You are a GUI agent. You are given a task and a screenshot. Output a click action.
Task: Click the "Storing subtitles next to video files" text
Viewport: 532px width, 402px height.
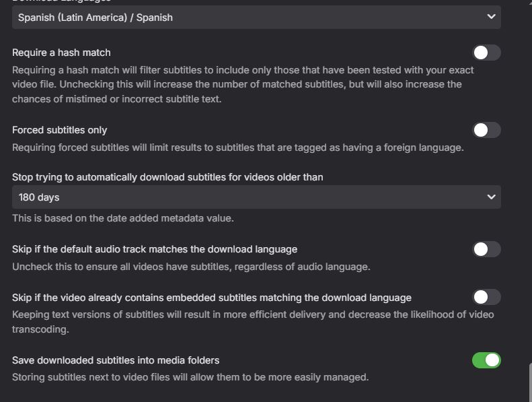click(190, 377)
